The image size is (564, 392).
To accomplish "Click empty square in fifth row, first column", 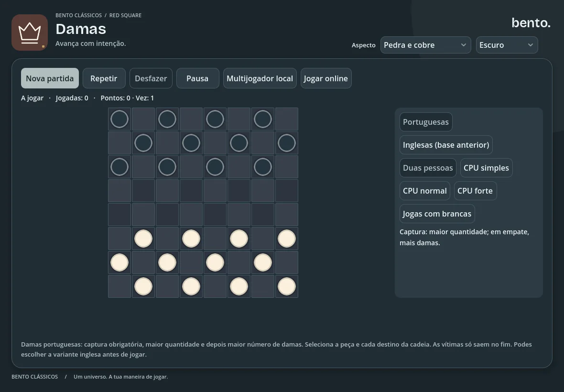I will click(x=119, y=215).
